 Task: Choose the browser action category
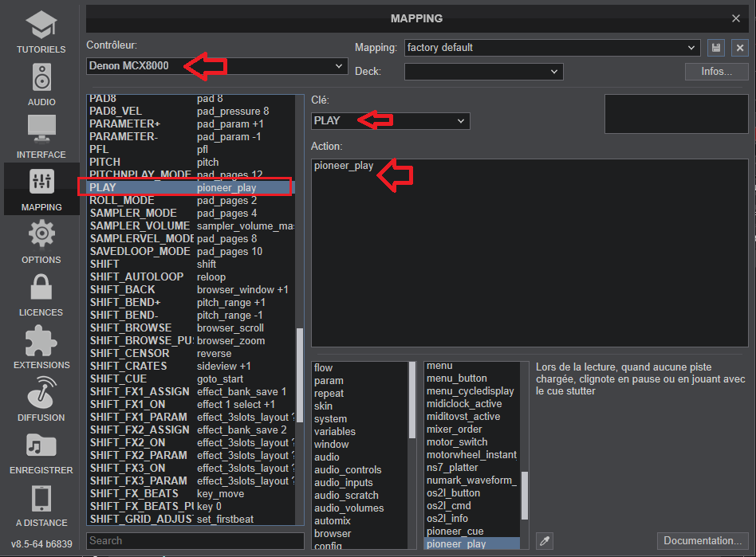(360, 534)
